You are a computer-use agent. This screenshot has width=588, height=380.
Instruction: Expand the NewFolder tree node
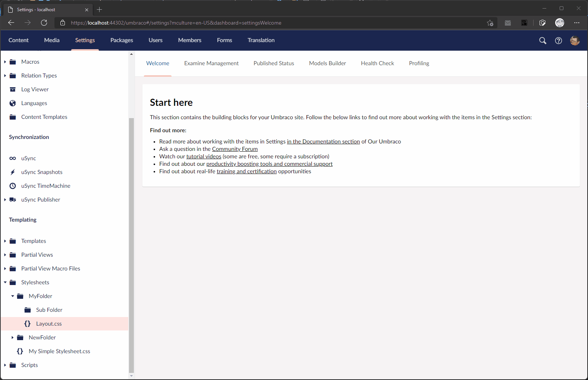[x=13, y=338]
